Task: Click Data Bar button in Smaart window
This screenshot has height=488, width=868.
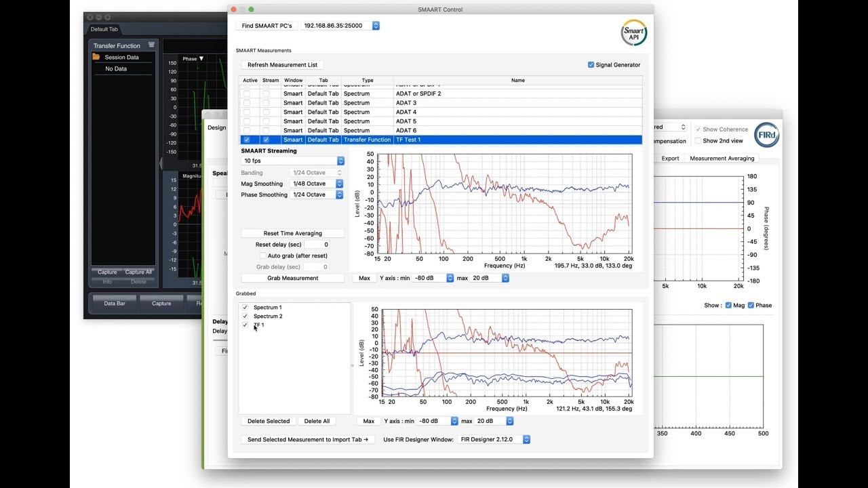Action: [115, 303]
